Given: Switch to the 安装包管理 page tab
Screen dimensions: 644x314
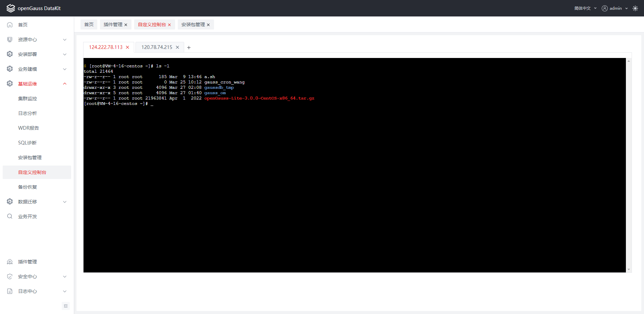Looking at the screenshot, I should 193,24.
